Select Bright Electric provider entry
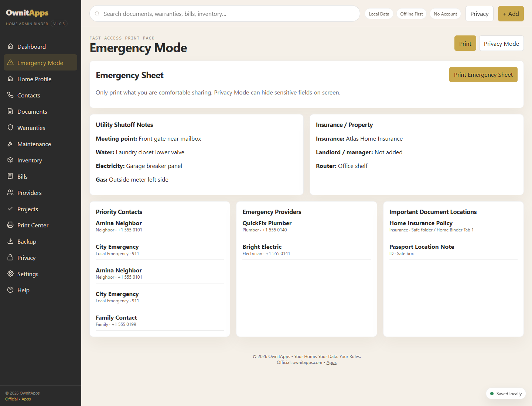 click(x=307, y=250)
